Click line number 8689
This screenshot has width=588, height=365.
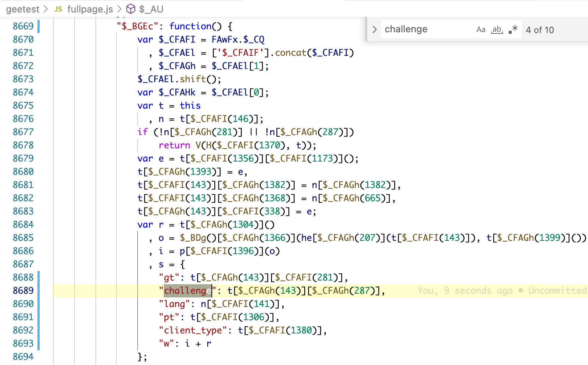[x=23, y=290]
